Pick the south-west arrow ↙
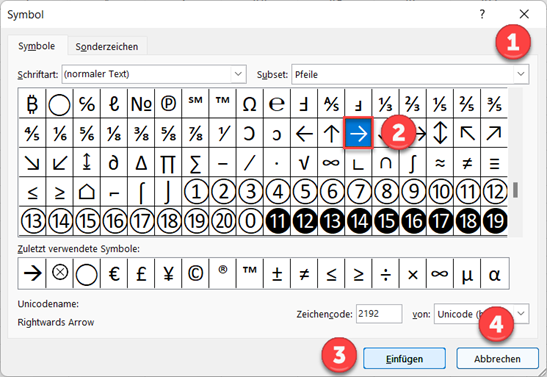 click(x=59, y=163)
